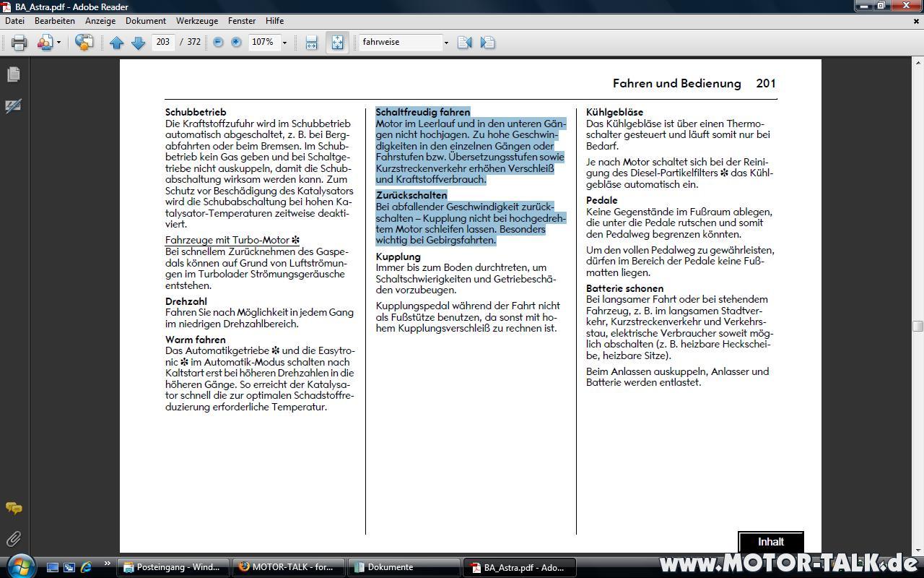The image size is (924, 578).
Task: Click the Print icon in the toolbar
Action: (x=19, y=43)
